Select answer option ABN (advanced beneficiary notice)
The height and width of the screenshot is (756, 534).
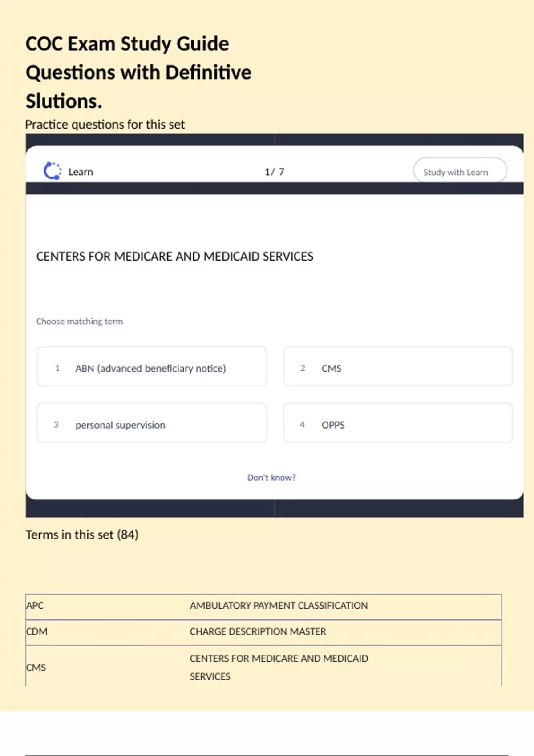(x=151, y=367)
